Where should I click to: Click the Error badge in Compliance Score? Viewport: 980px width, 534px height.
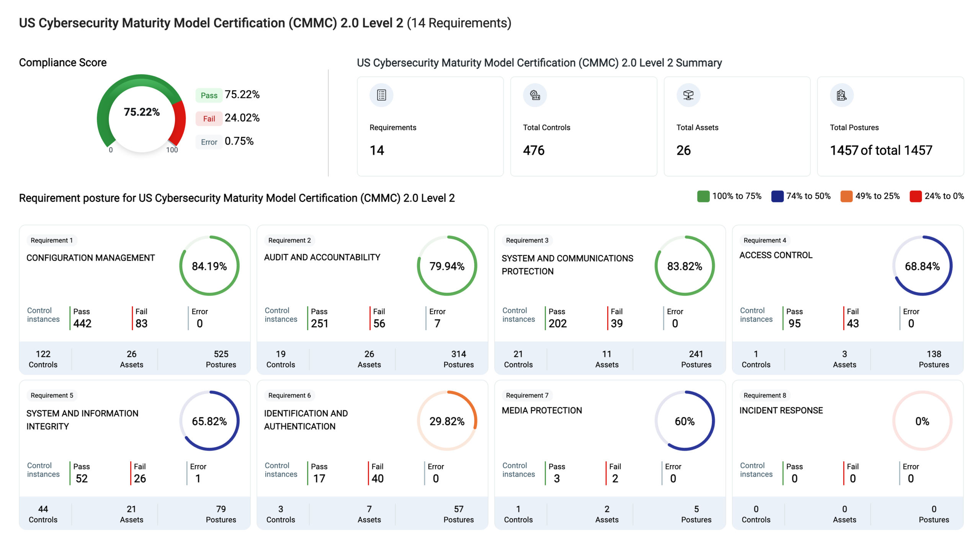tap(209, 142)
